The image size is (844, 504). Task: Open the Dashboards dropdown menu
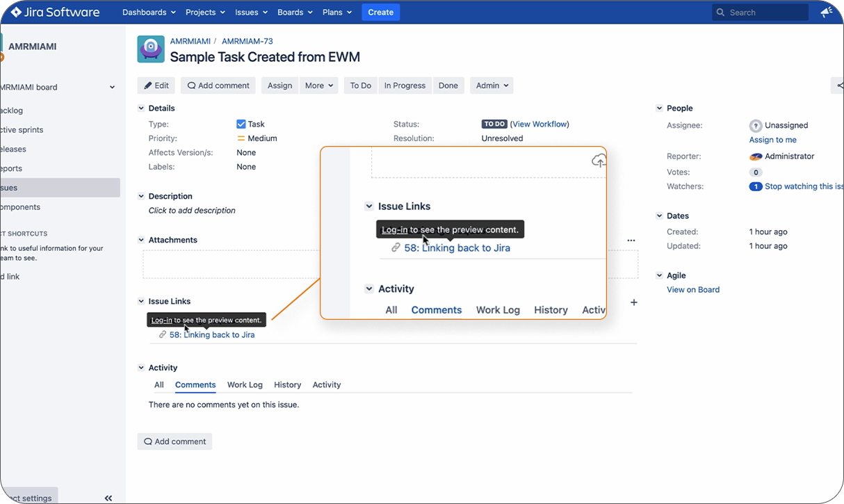click(149, 12)
